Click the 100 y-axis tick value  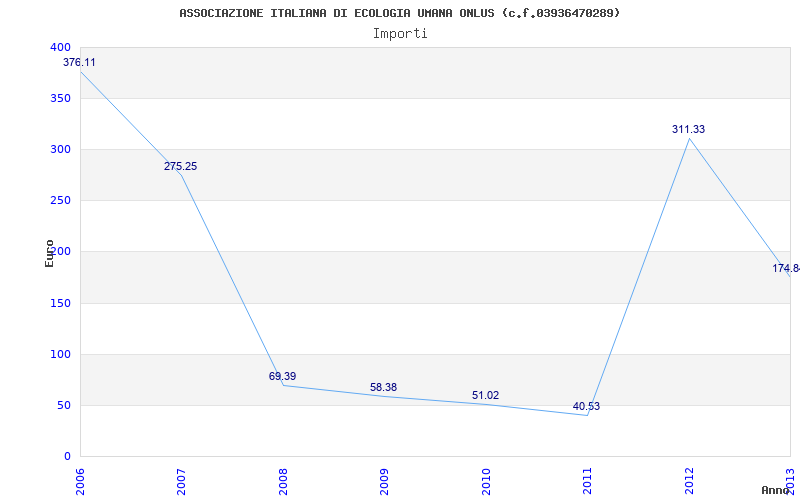pyautogui.click(x=60, y=355)
